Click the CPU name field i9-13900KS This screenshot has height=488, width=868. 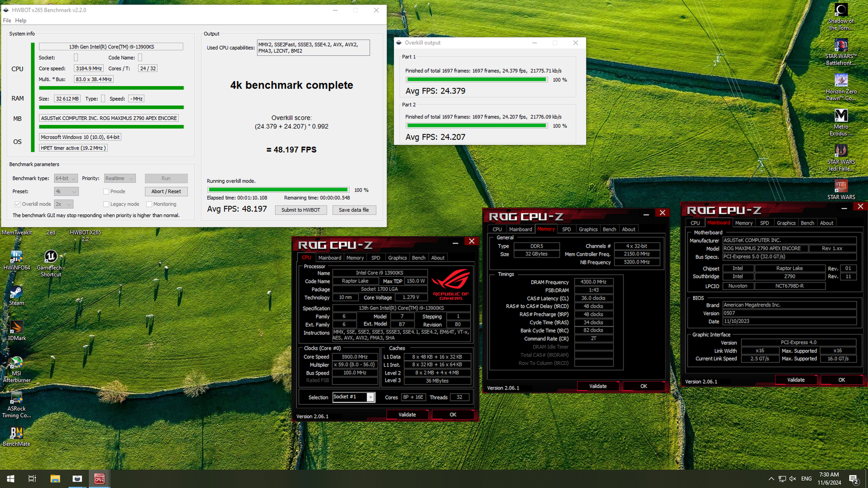point(111,47)
